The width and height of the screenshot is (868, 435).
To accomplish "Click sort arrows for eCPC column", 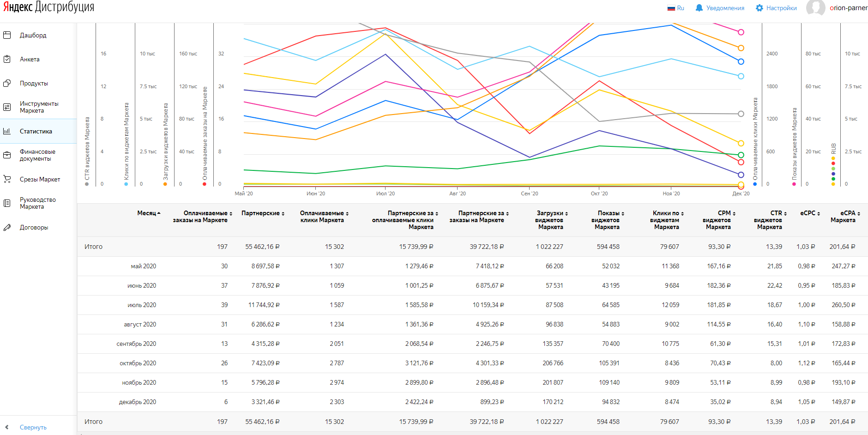I will click(x=819, y=213).
